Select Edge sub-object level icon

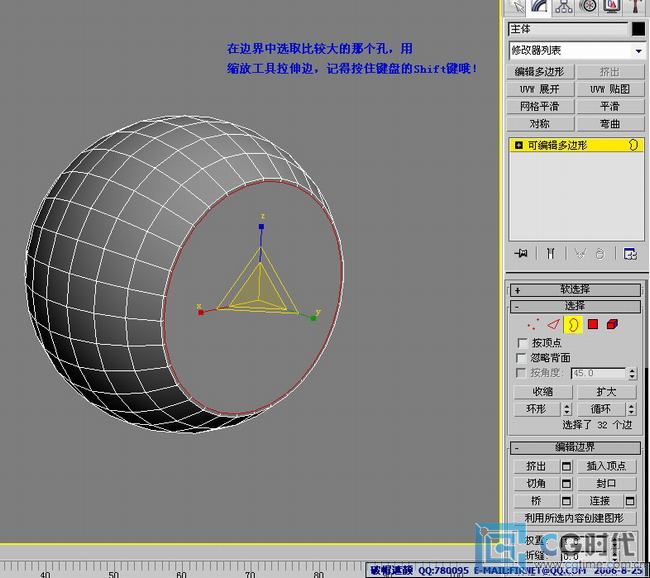click(553, 324)
